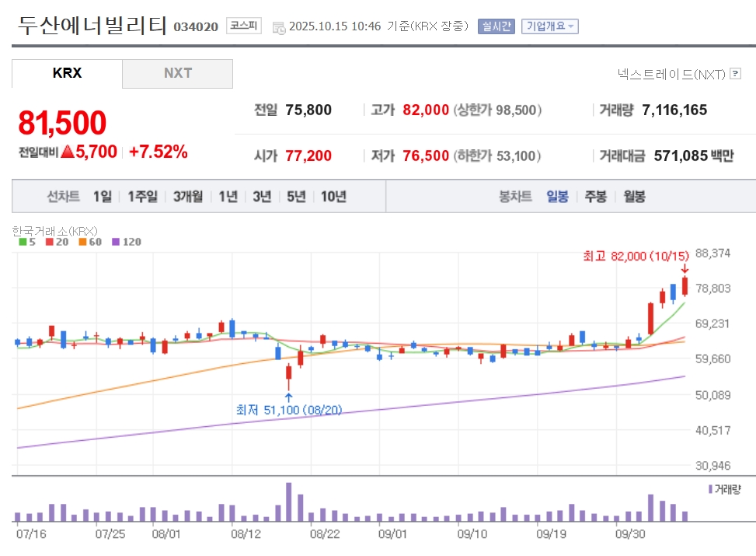756x556 pixels.
Task: Select the 1년 line chart period
Action: (x=228, y=197)
